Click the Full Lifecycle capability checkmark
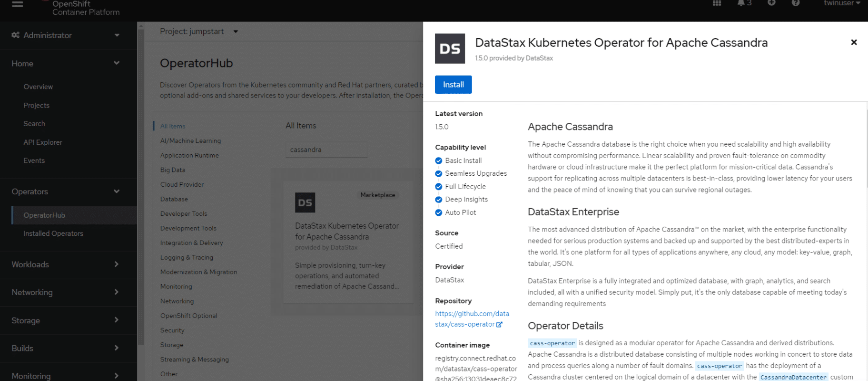This screenshot has width=868, height=381. pyautogui.click(x=439, y=187)
